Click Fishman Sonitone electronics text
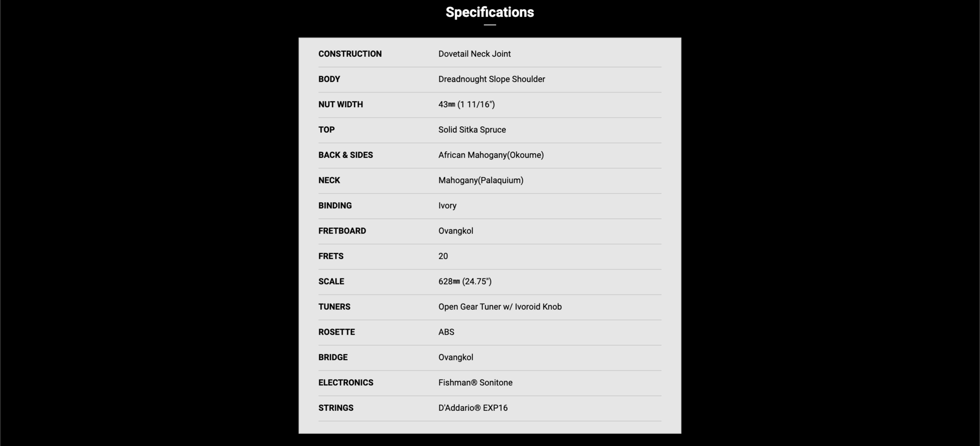Image resolution: width=980 pixels, height=446 pixels. coord(475,383)
